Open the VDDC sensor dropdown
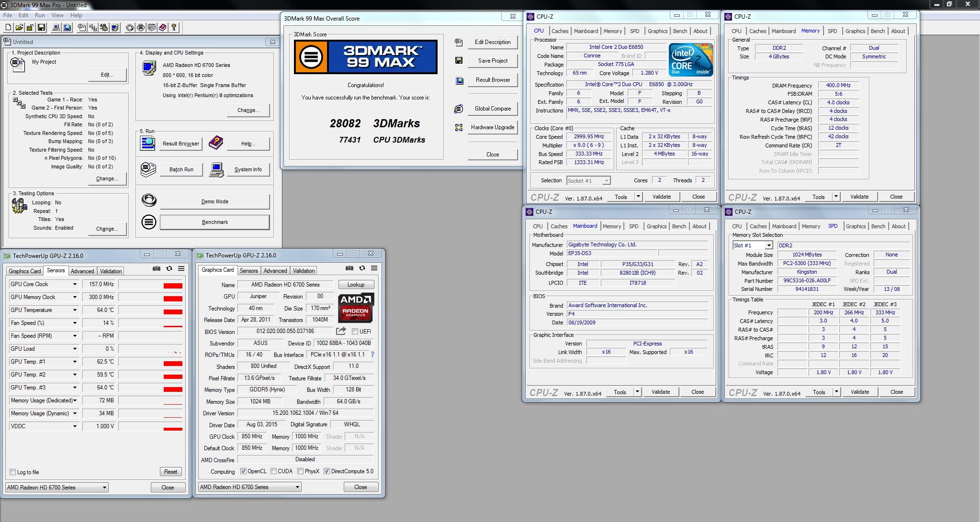The image size is (980, 522). (x=75, y=426)
